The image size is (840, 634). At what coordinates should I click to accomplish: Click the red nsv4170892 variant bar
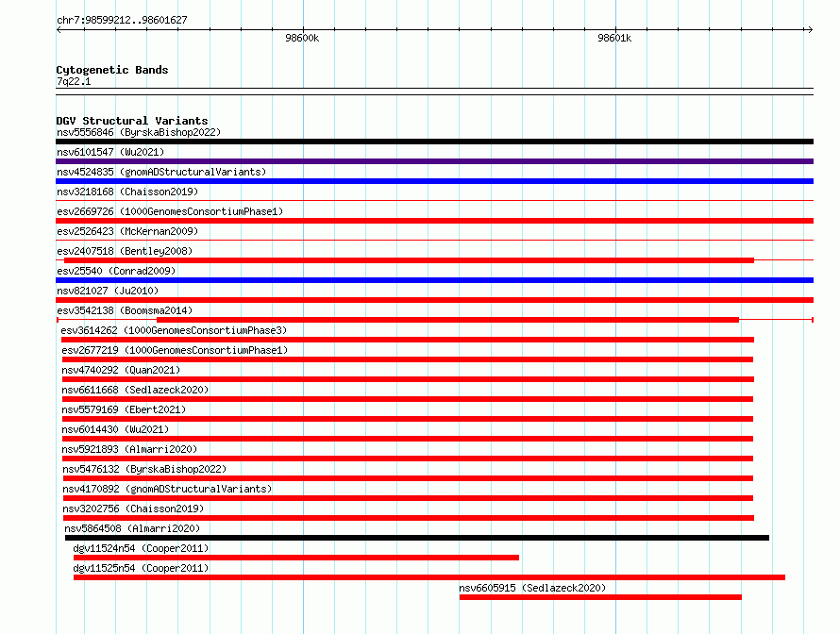[409, 498]
